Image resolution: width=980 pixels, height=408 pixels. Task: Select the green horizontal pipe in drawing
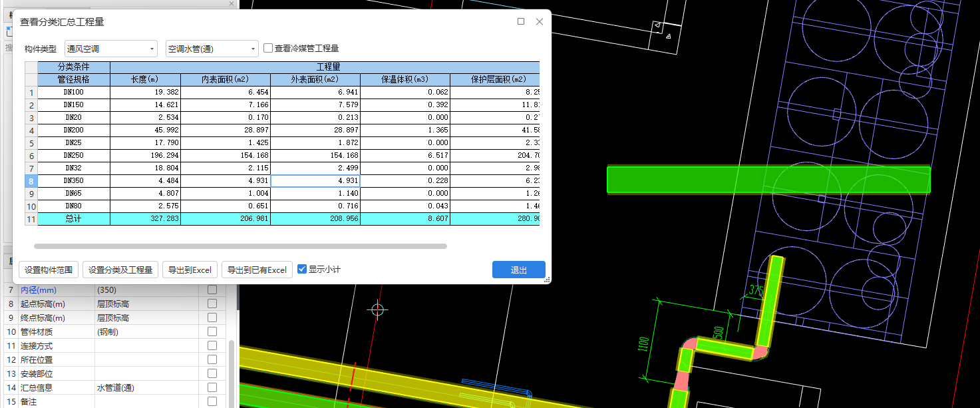(768, 180)
